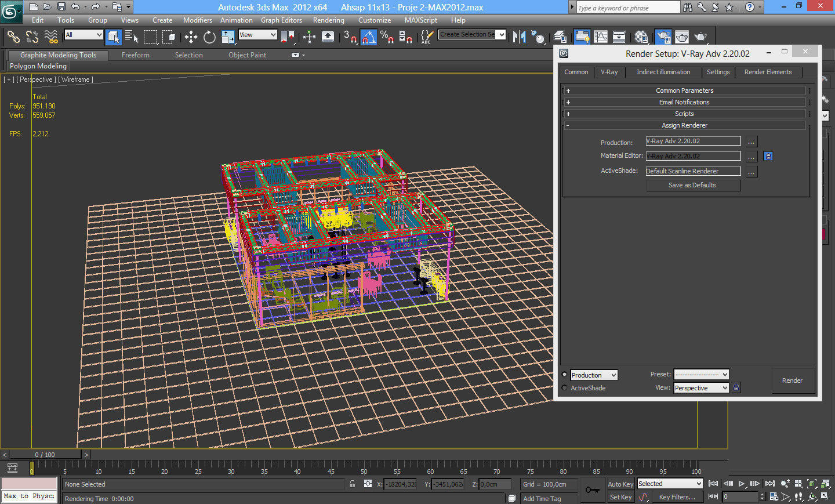Click the Render button

click(792, 380)
